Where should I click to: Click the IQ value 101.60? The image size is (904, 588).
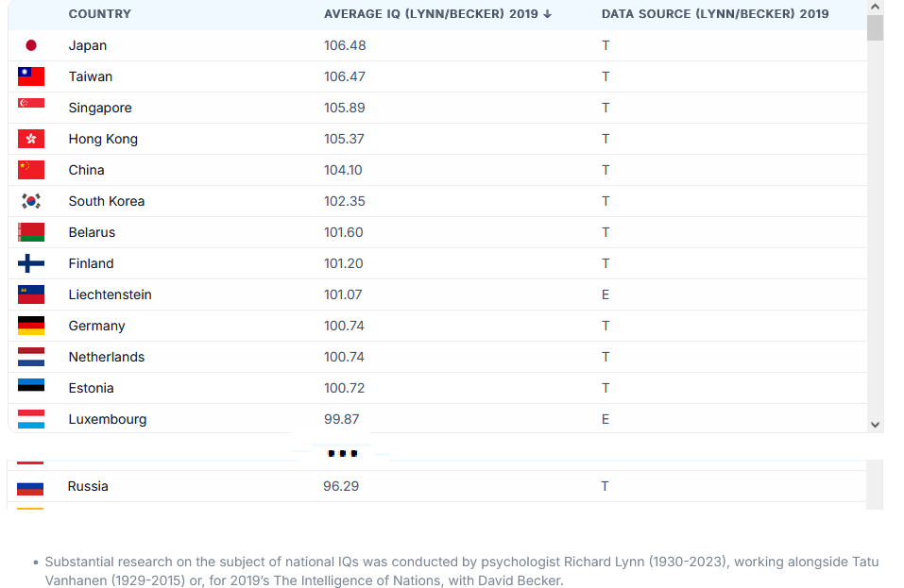(x=344, y=232)
